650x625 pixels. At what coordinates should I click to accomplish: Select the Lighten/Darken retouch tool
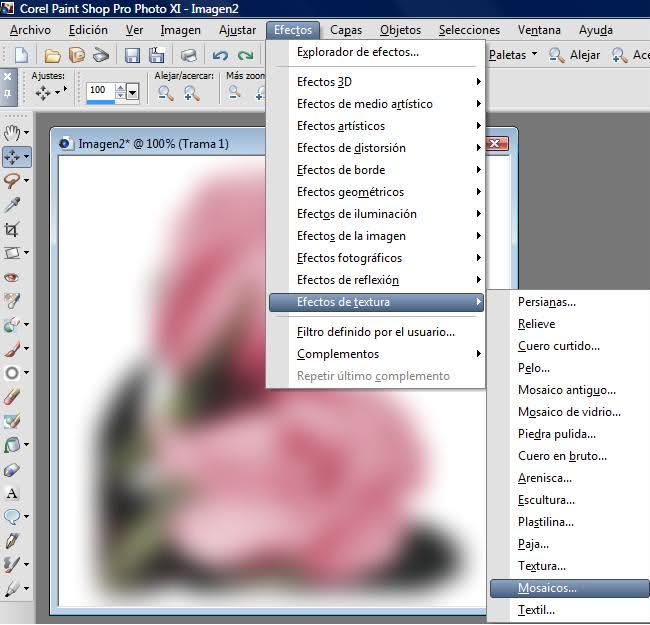[x=12, y=373]
